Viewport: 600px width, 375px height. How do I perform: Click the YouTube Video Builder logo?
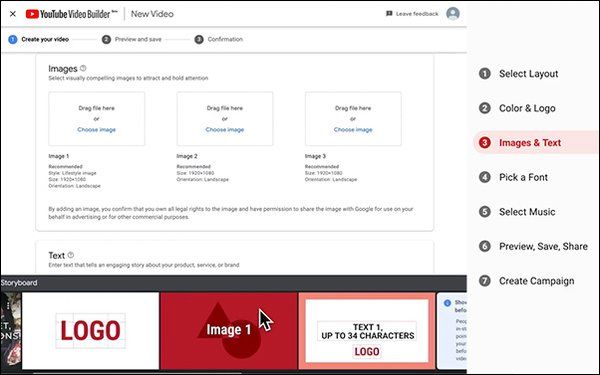click(72, 14)
